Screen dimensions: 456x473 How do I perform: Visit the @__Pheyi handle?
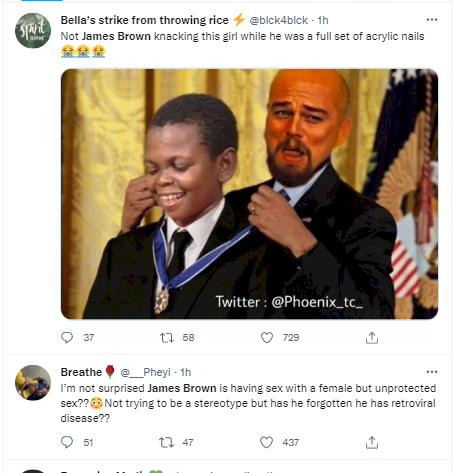(145, 372)
